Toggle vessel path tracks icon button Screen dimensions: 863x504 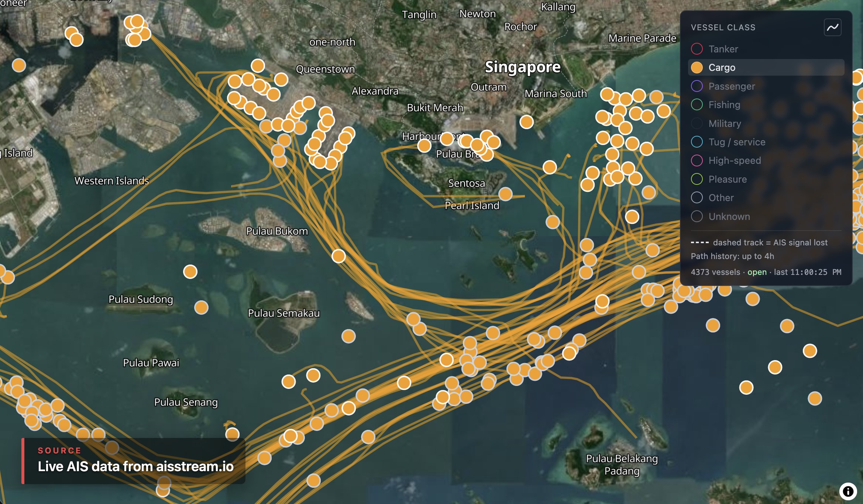pyautogui.click(x=832, y=27)
